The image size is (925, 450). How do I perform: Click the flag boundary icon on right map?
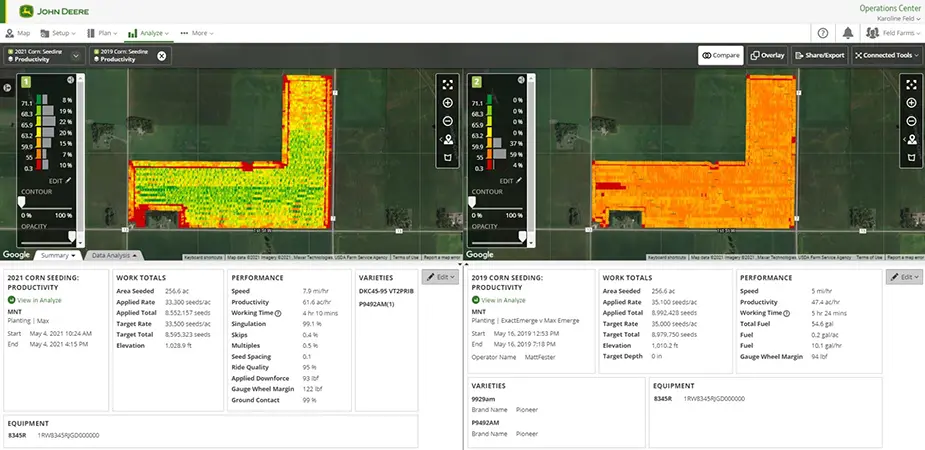[911, 157]
